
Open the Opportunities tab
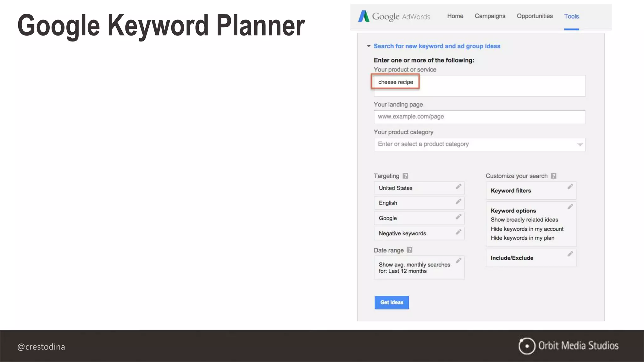(535, 16)
